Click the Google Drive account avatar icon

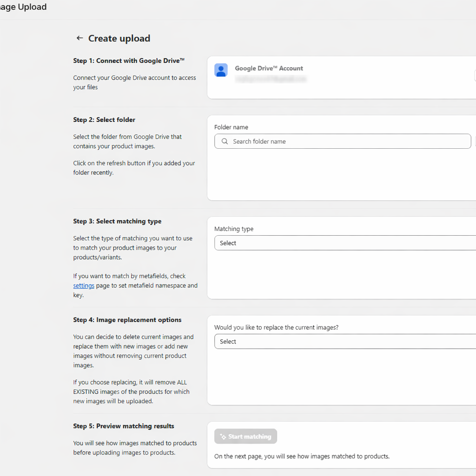click(x=221, y=70)
